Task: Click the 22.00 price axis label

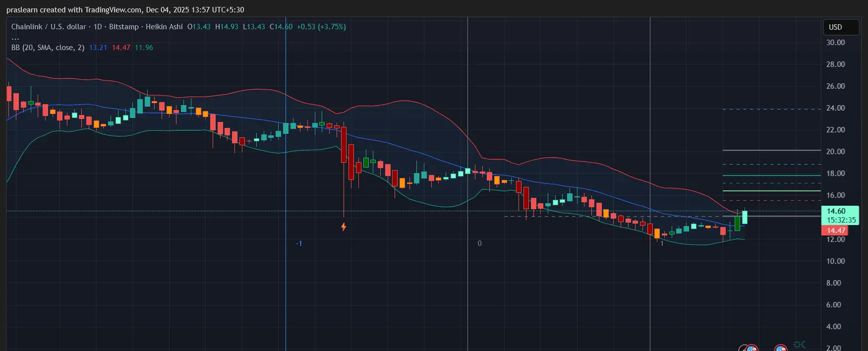Action: tap(835, 130)
